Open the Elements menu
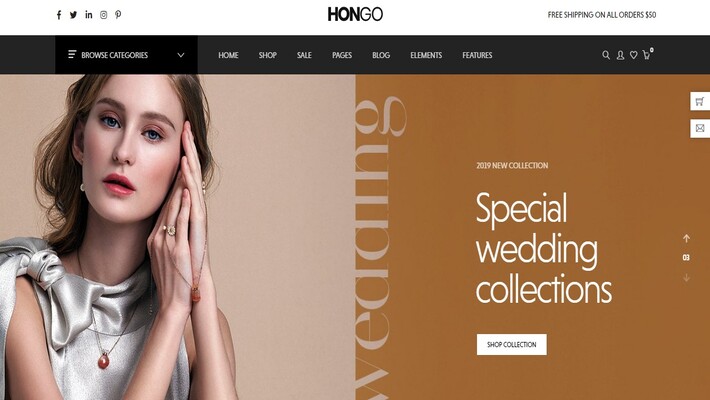Screen dimensions: 710x400 pyautogui.click(x=426, y=55)
